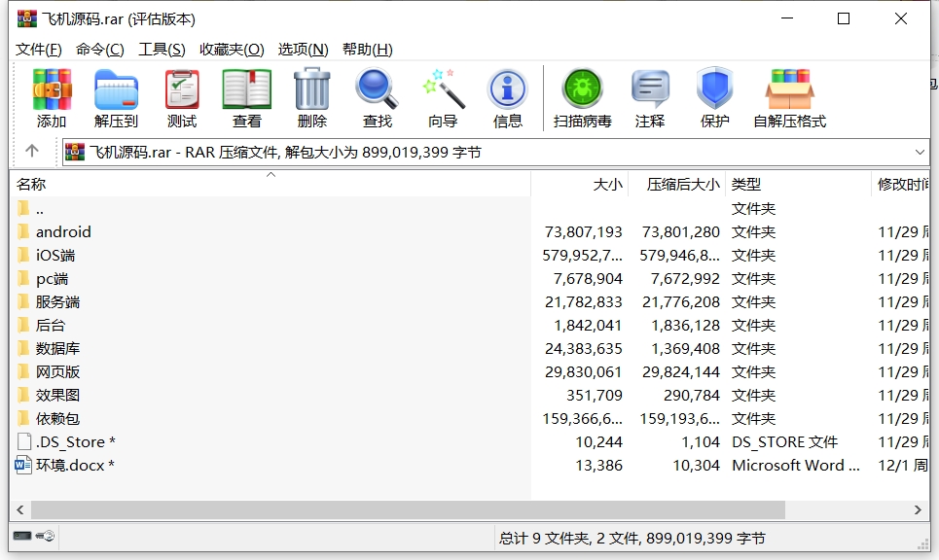This screenshot has height=560, width=939.
Task: Click the 添加 (Add) toolbar icon
Action: [x=52, y=98]
